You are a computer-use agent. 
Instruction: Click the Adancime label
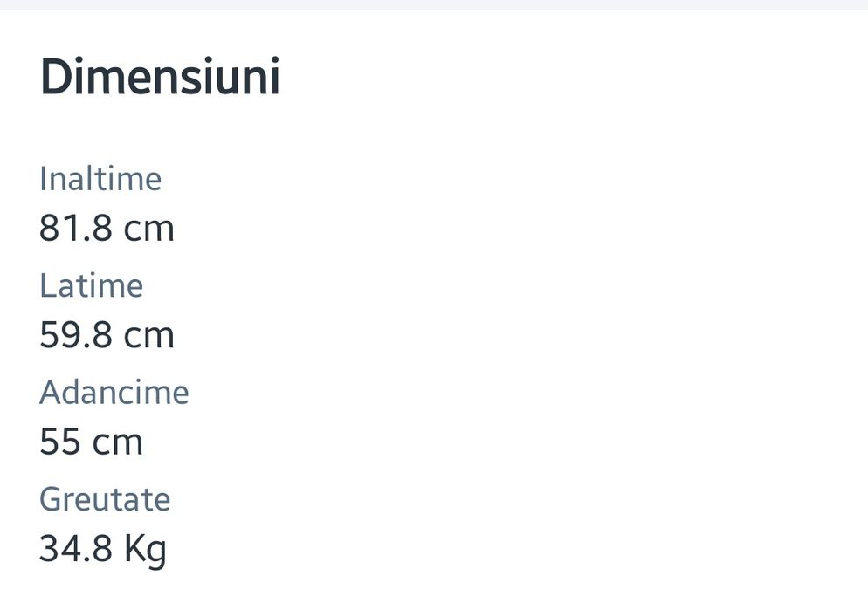coord(114,392)
